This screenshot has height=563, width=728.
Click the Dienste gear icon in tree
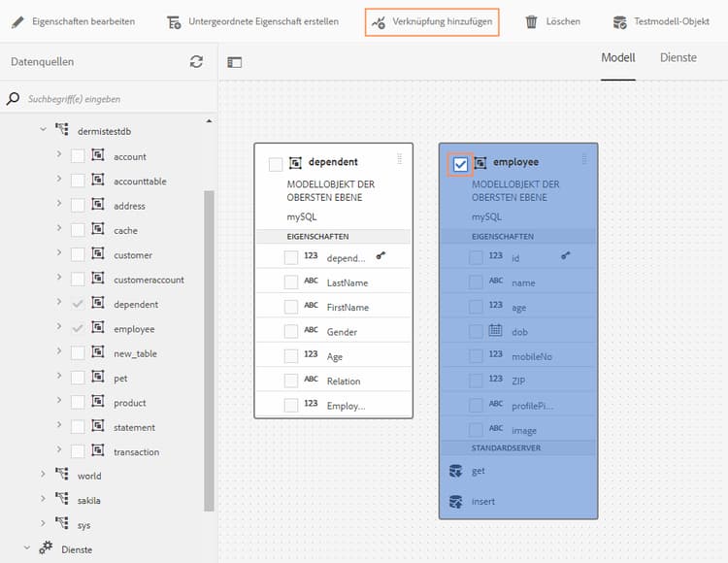point(46,547)
